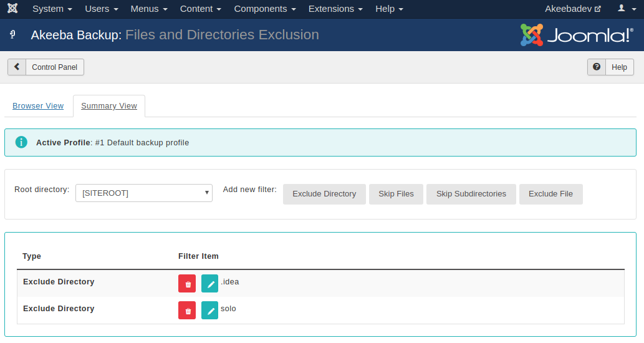Delete the solo directory filter

[187, 311]
